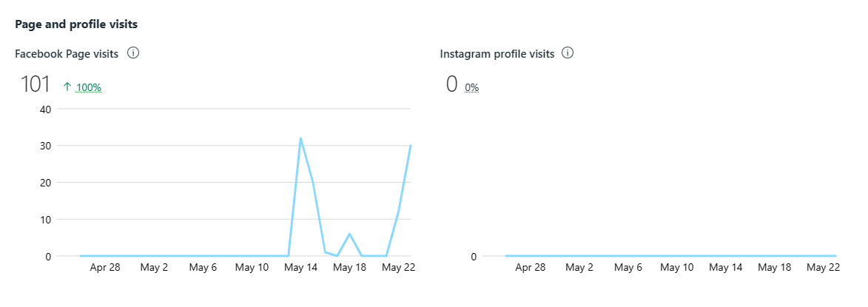Click the May 14 label on Instagram chart
Viewport: 868px width, 307px height.
726,268
